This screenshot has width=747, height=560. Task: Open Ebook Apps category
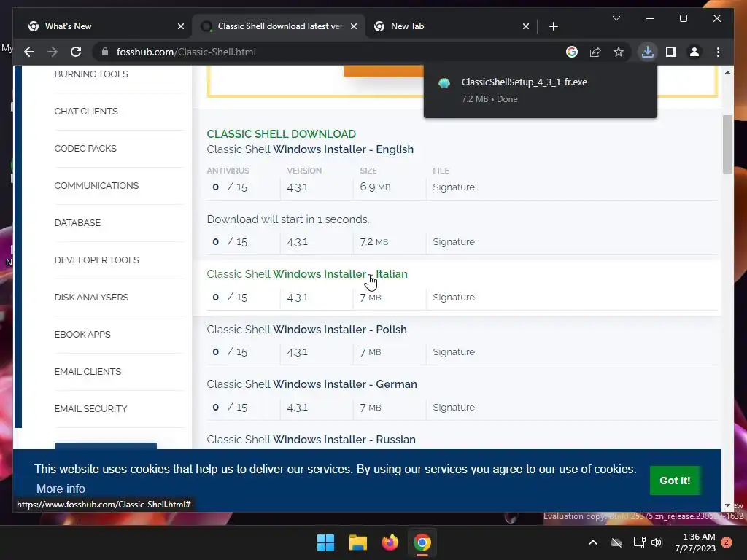click(x=82, y=334)
